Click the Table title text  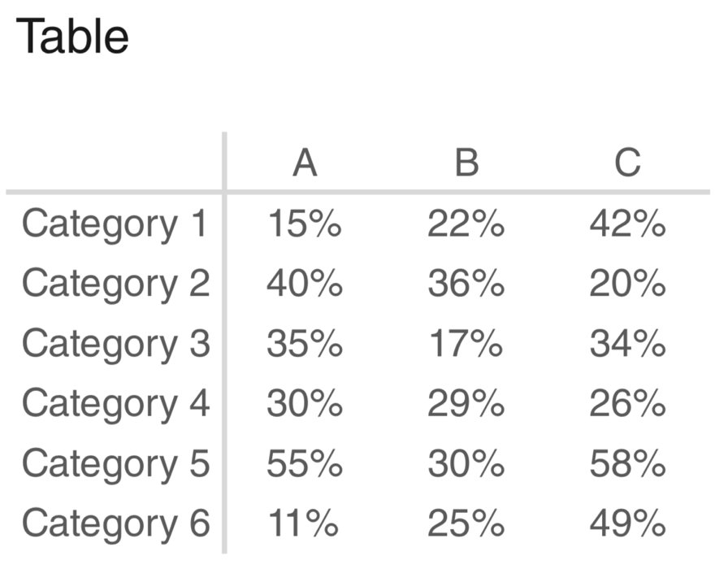tap(72, 37)
